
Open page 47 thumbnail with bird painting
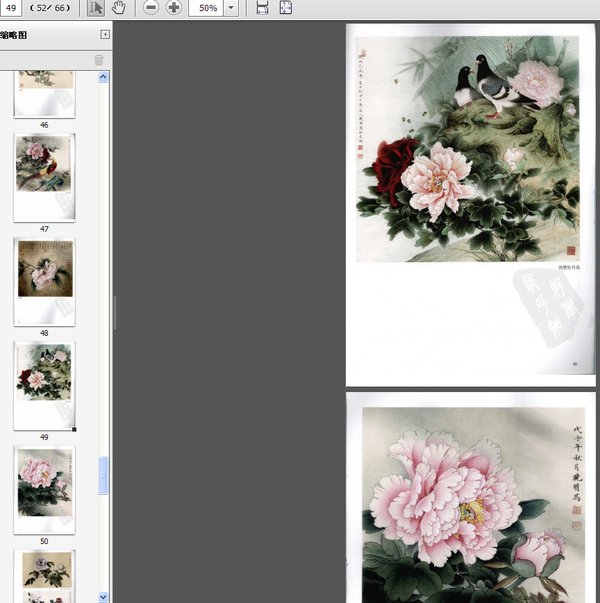[44, 178]
